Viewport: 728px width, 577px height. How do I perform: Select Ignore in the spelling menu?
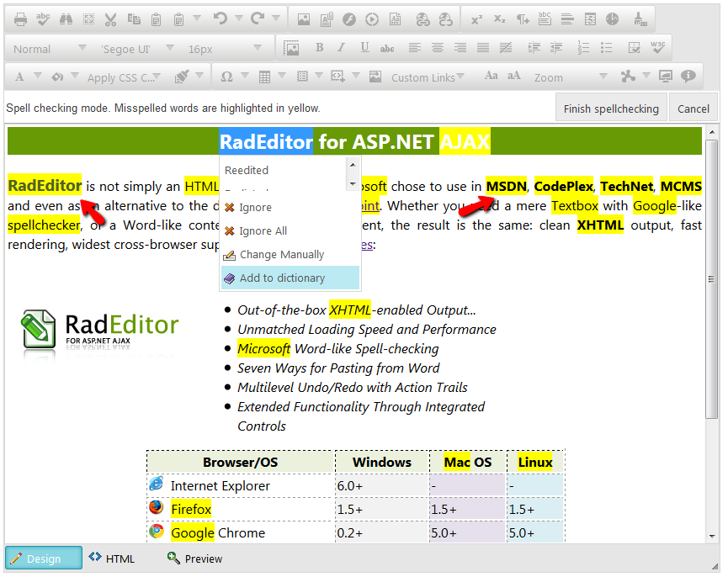click(290, 207)
